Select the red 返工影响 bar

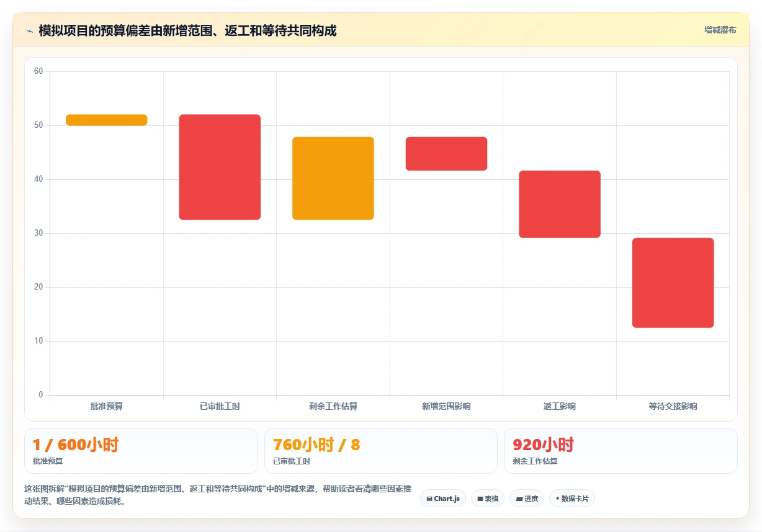(x=560, y=205)
